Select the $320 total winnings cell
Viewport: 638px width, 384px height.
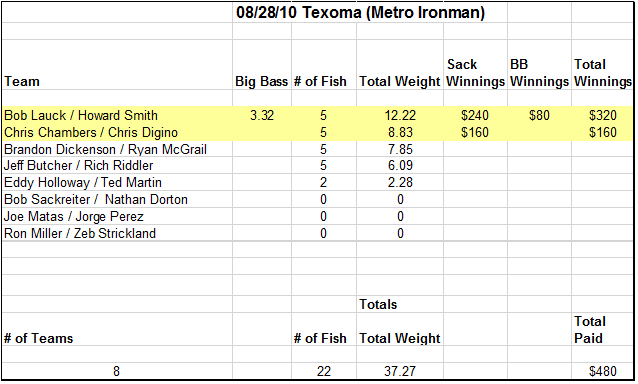[603, 116]
